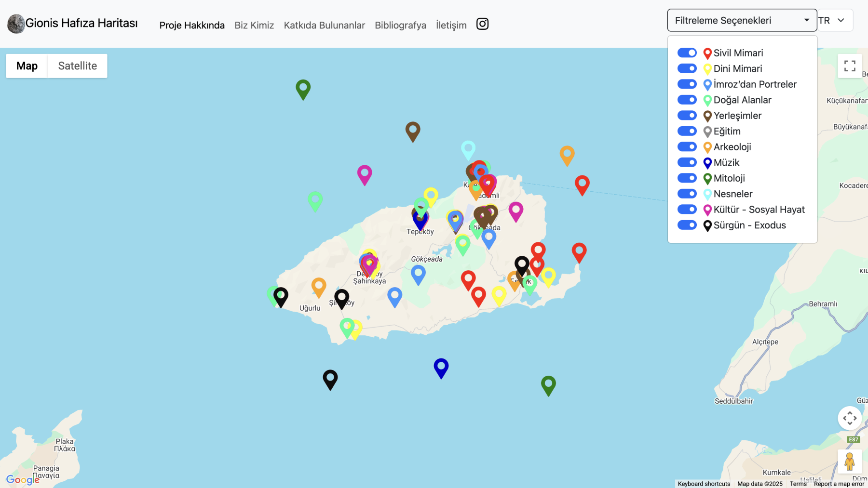
Task: Click the Gionis site logo image
Action: tap(16, 24)
